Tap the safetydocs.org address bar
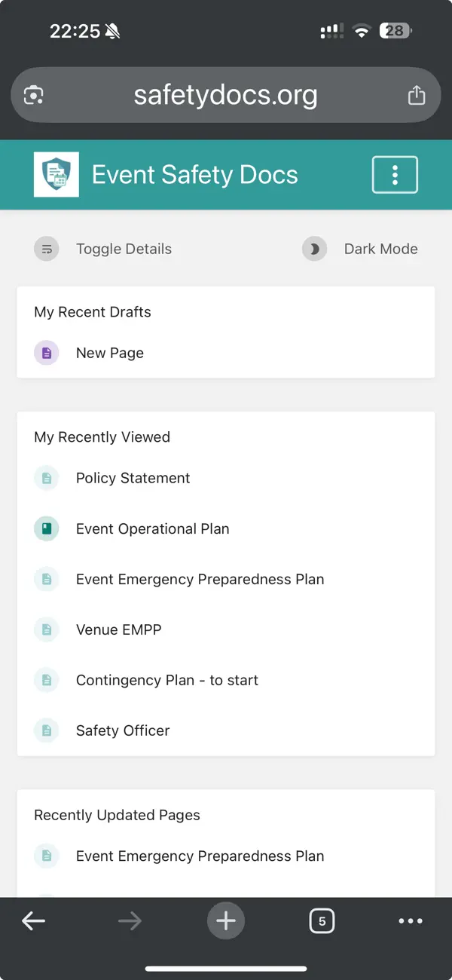 point(225,96)
